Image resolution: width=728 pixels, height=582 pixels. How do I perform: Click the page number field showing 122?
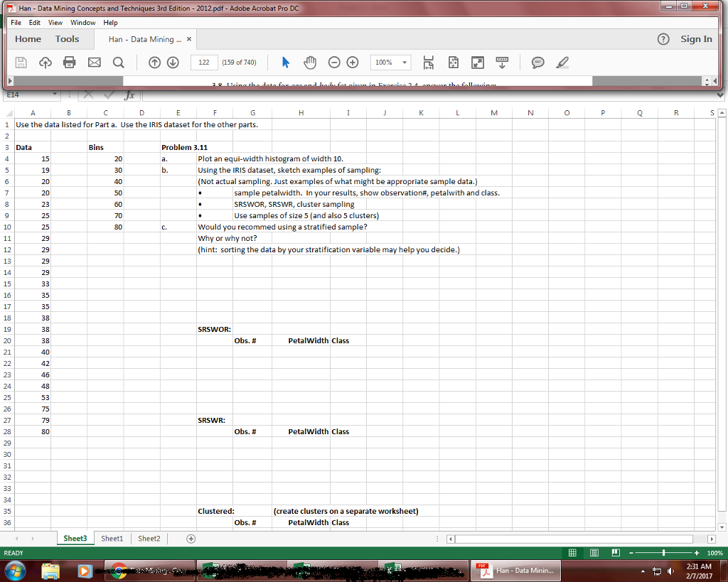pyautogui.click(x=204, y=63)
